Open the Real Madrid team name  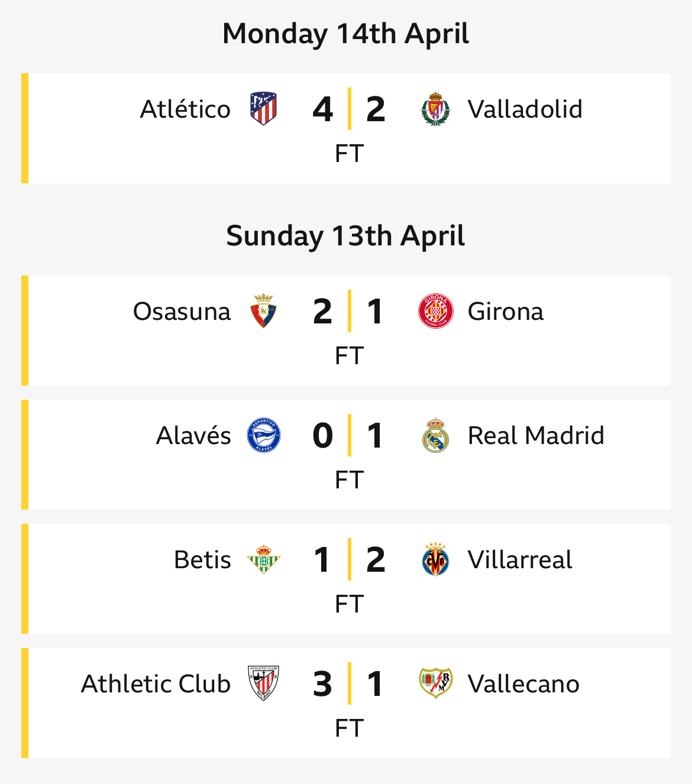[x=536, y=436]
